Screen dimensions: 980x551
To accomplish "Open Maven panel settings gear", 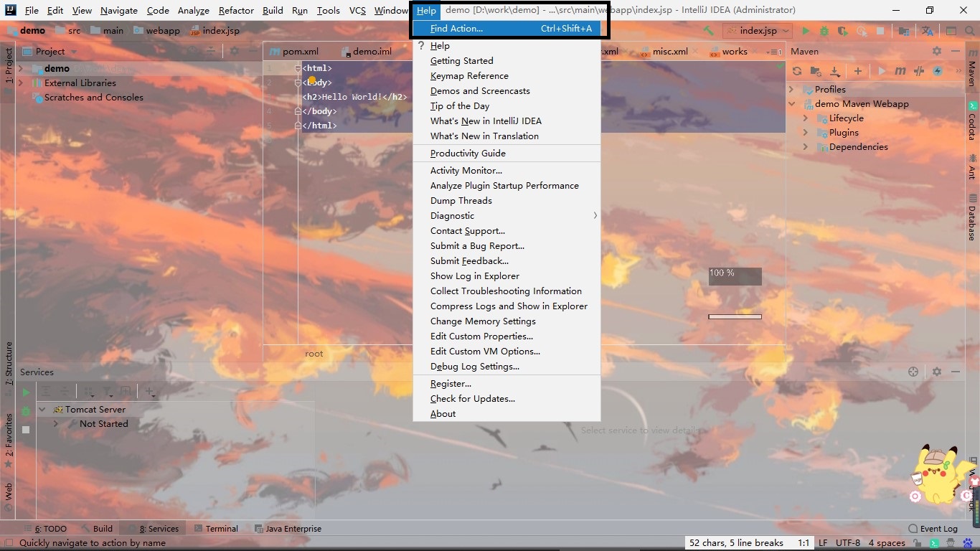I will (937, 51).
